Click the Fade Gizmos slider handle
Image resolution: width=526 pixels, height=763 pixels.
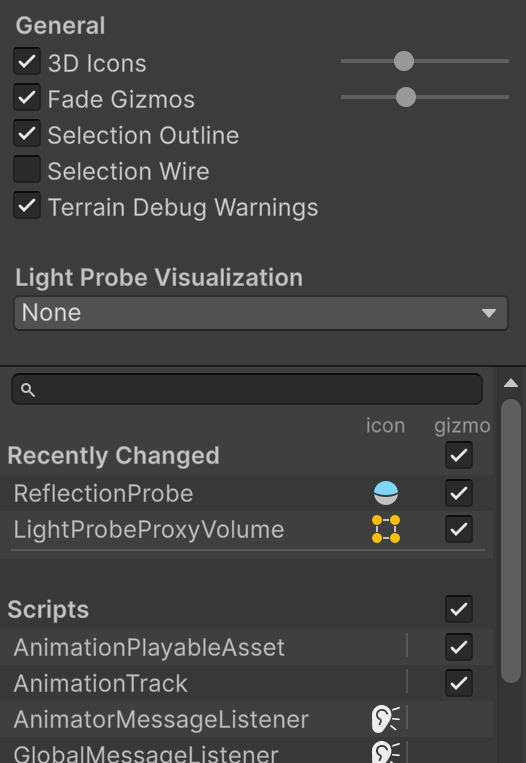[x=406, y=97]
